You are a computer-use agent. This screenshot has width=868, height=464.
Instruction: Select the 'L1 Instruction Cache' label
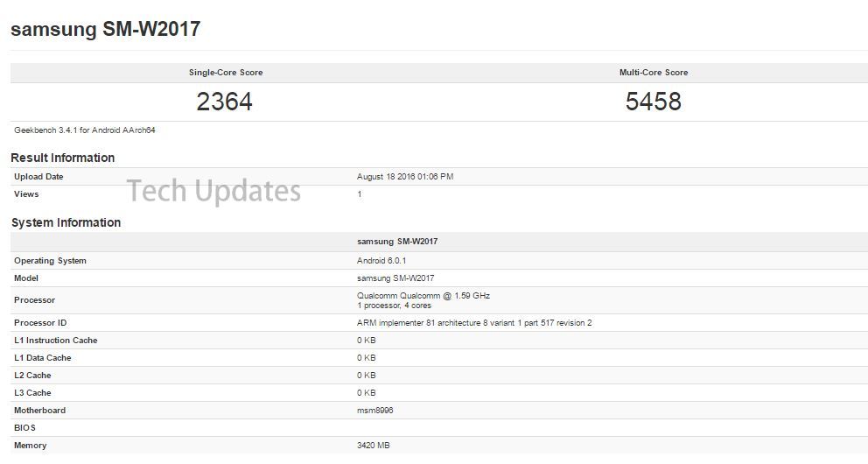coord(56,341)
